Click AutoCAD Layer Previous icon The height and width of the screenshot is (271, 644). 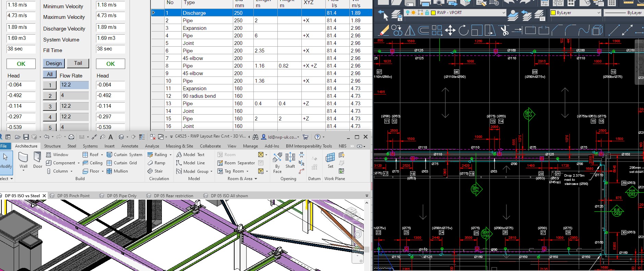(526, 15)
